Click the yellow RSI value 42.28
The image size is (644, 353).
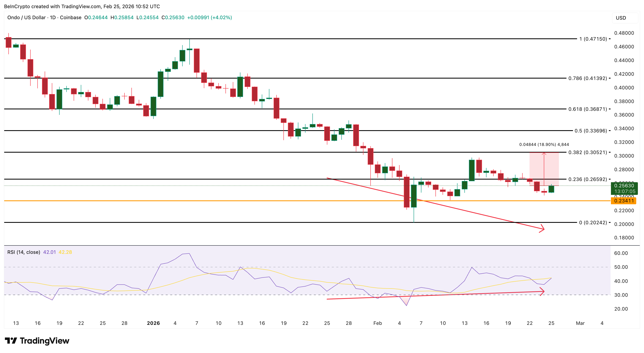(x=65, y=252)
